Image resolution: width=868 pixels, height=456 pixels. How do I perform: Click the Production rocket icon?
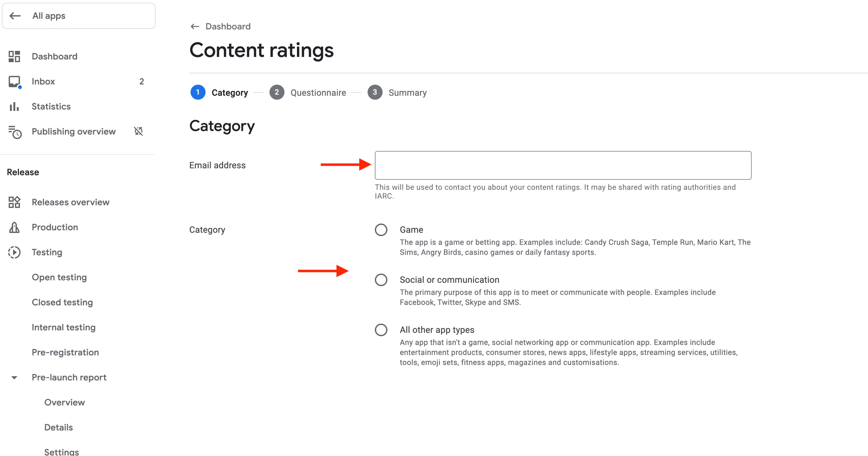[14, 227]
